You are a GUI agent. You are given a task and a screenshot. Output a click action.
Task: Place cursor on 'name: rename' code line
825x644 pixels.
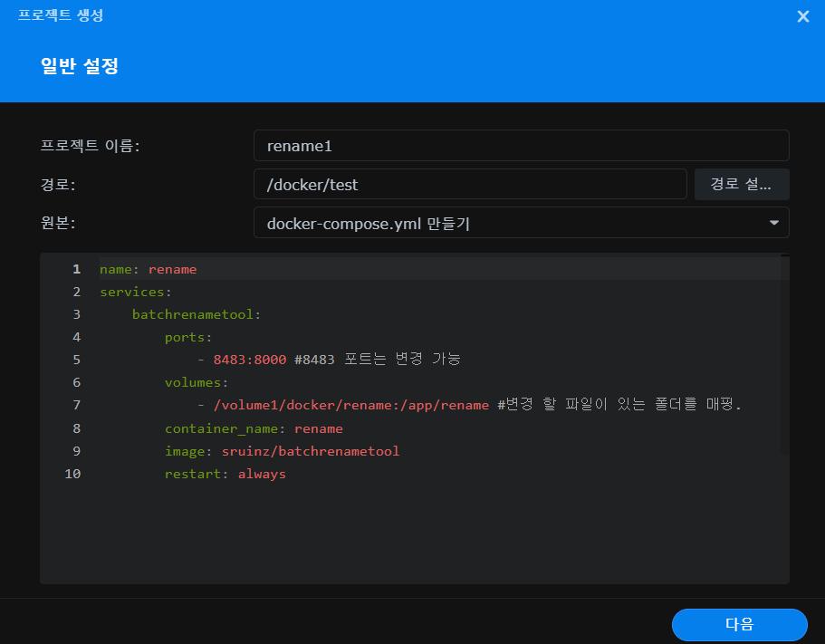tap(148, 269)
